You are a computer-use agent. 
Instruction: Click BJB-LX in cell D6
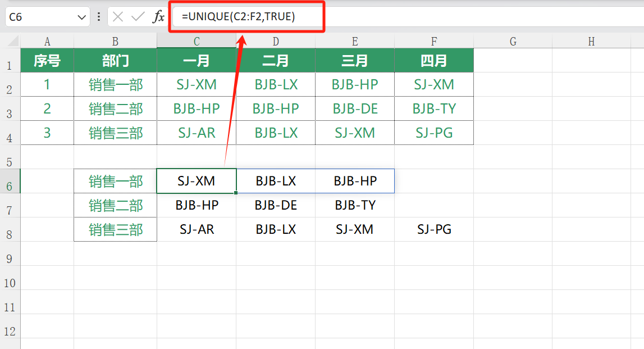[x=276, y=181]
